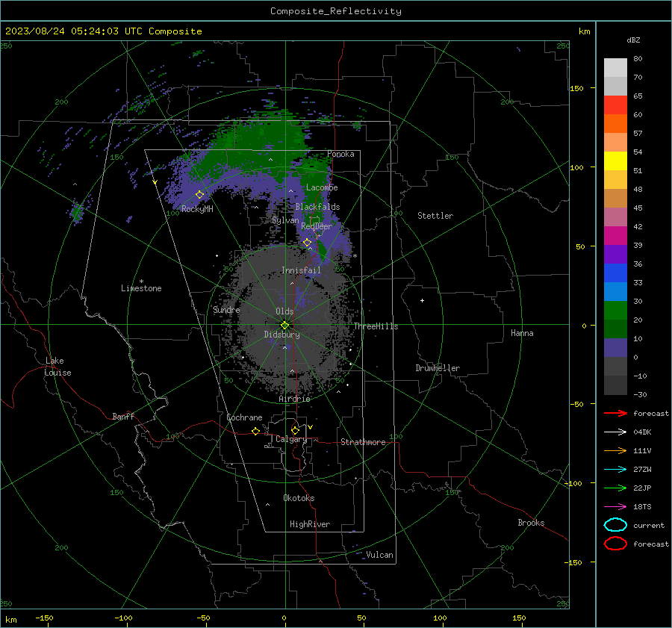Click the Cochrane label
The height and width of the screenshot is (628, 672).
click(x=244, y=417)
